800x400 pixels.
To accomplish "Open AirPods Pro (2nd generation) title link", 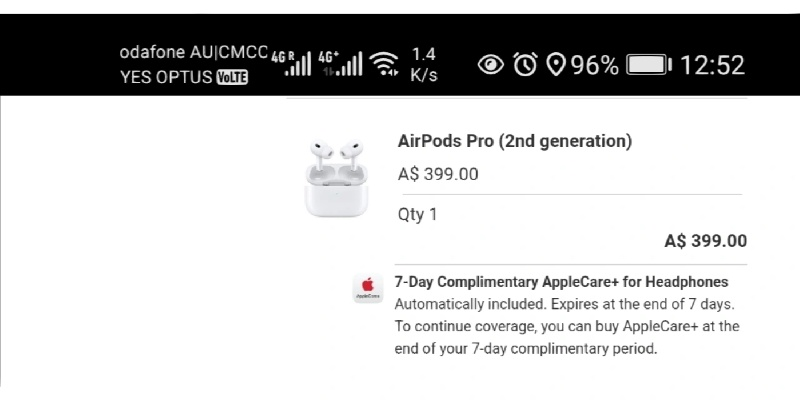I will tap(514, 141).
